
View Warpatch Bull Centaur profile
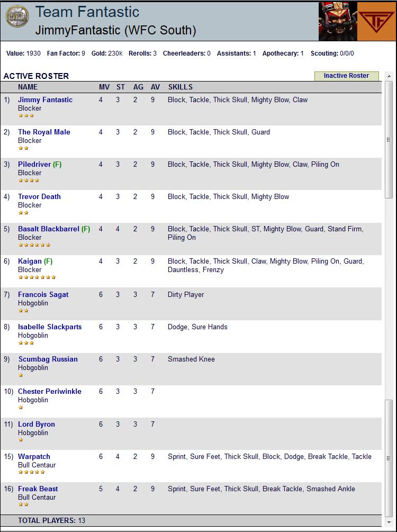[34, 456]
